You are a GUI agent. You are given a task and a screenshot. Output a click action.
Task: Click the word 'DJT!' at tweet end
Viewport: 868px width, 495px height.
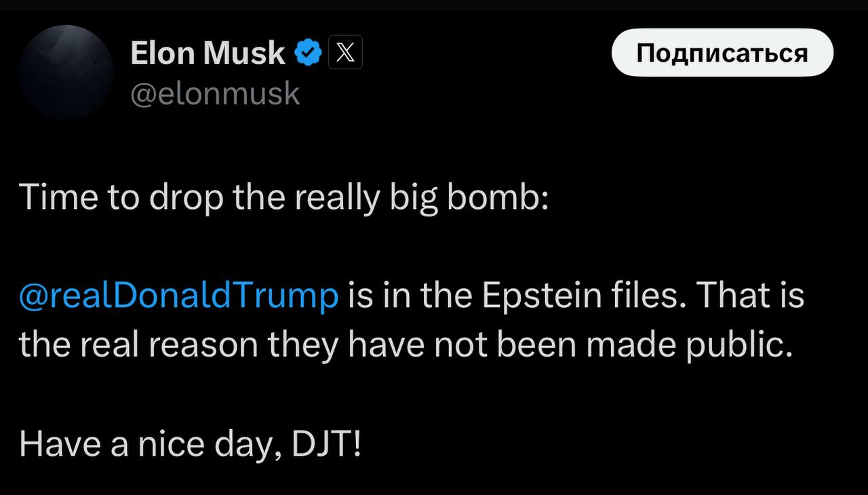(x=327, y=444)
